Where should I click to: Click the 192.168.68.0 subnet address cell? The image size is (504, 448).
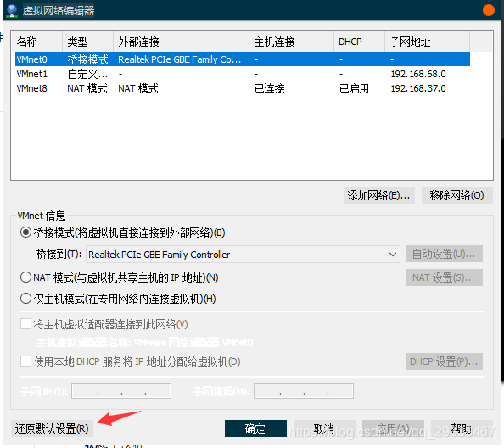pyautogui.click(x=417, y=74)
